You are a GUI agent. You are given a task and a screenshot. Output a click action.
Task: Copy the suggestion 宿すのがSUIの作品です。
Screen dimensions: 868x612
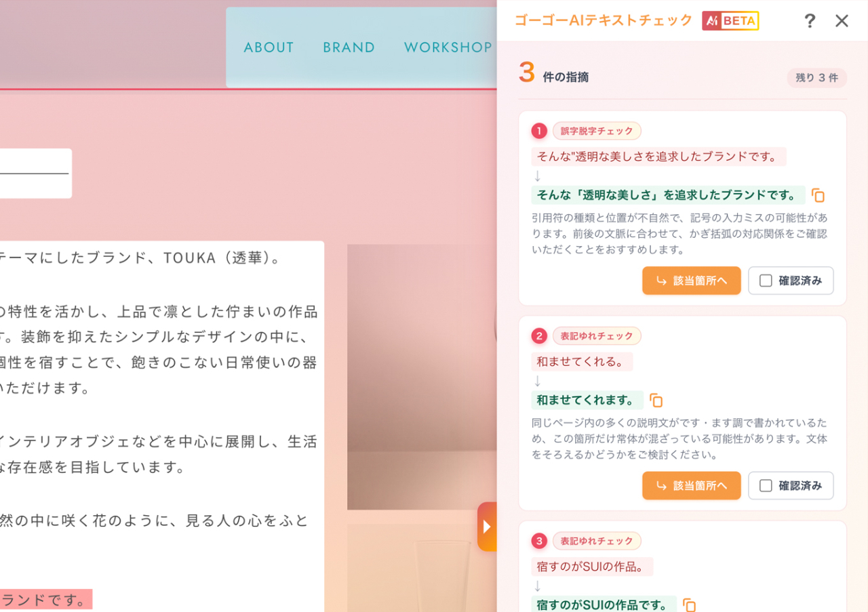point(689,605)
